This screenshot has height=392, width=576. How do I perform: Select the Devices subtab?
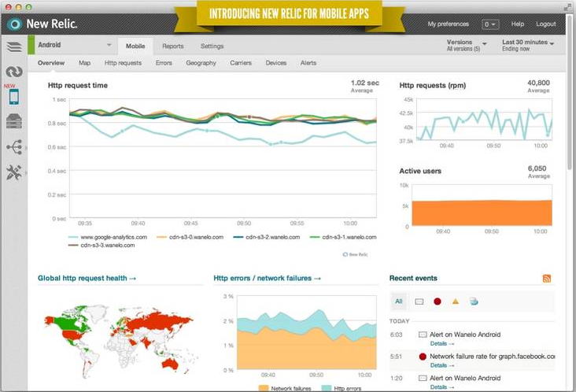[276, 63]
